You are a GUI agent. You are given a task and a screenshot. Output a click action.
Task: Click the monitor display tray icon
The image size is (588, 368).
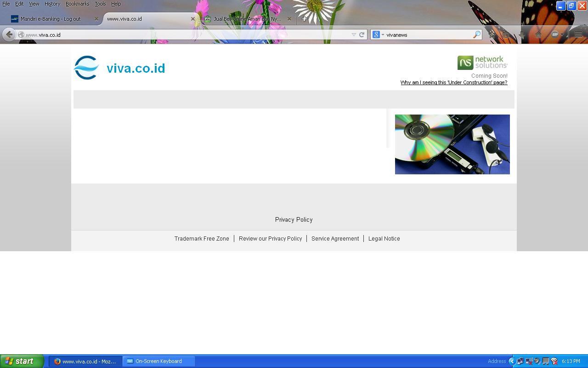pos(546,361)
